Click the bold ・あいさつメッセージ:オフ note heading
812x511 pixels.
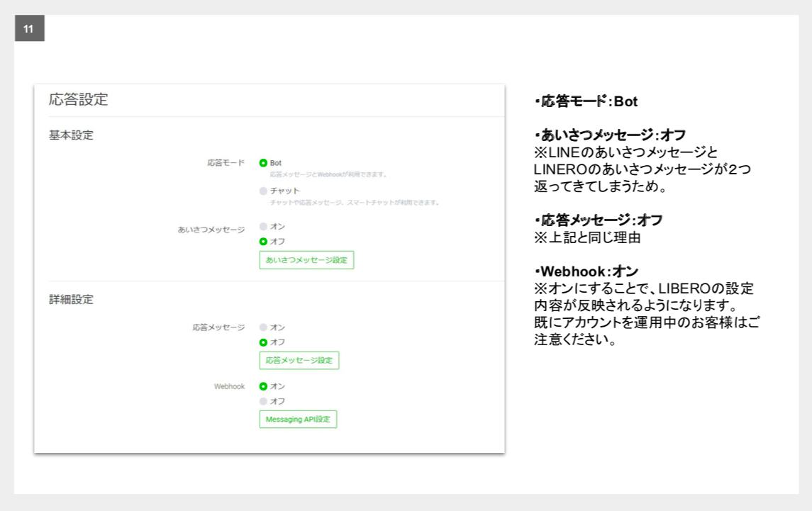pyautogui.click(x=610, y=135)
